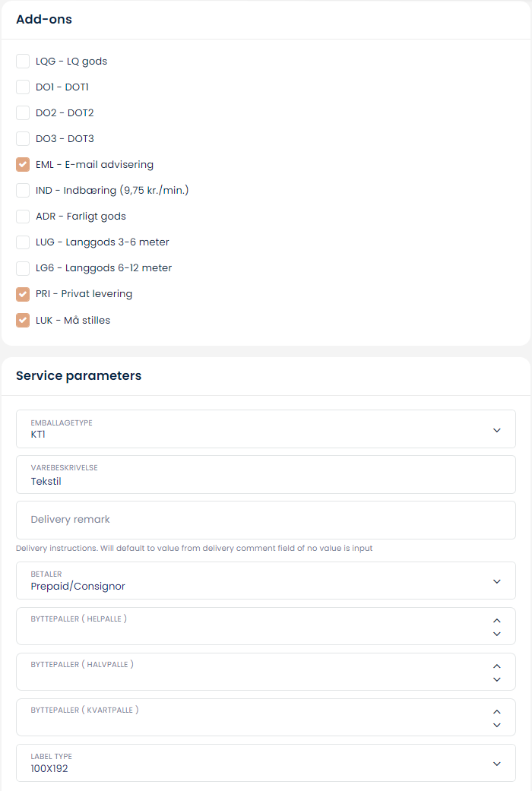Decrease the Byttepaller Halvpalle count
The width and height of the screenshot is (532, 791).
497,679
